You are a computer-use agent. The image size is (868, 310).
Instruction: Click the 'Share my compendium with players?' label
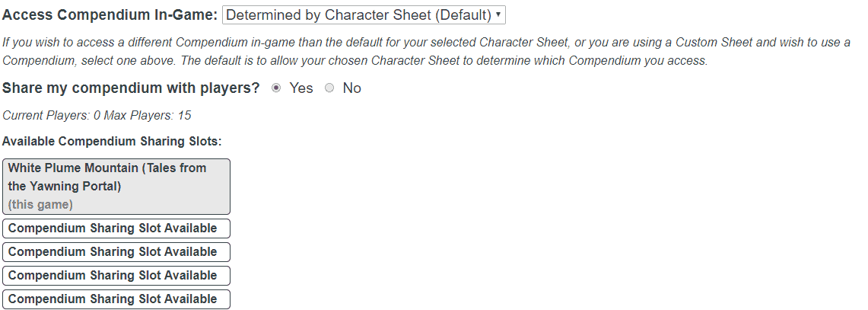(131, 88)
